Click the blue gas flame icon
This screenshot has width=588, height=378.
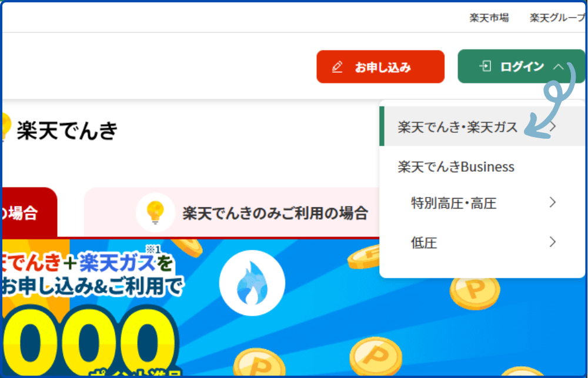252,283
